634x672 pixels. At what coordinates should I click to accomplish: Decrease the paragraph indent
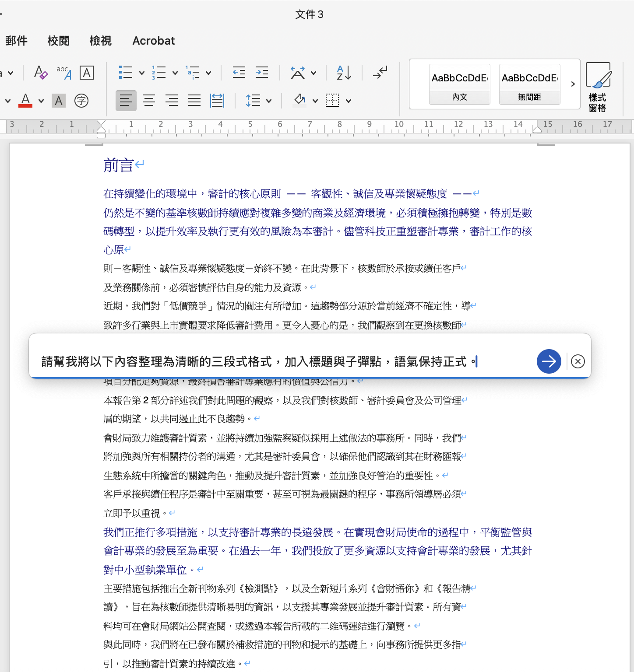coord(239,73)
